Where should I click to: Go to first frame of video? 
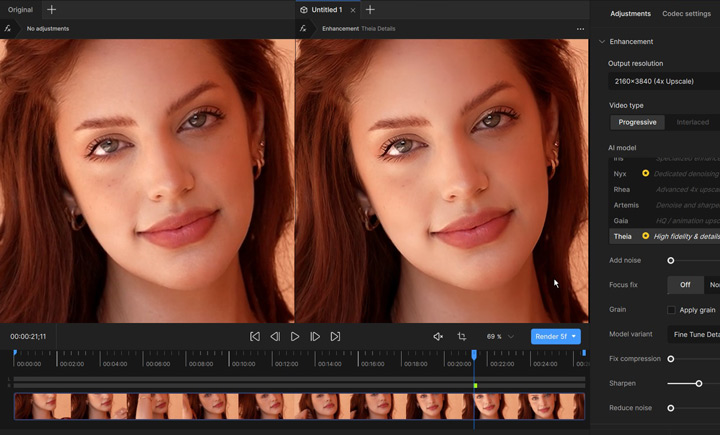click(255, 337)
